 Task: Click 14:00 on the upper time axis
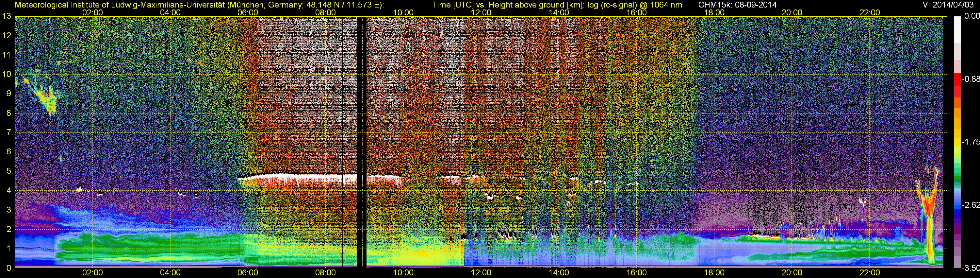(x=559, y=12)
